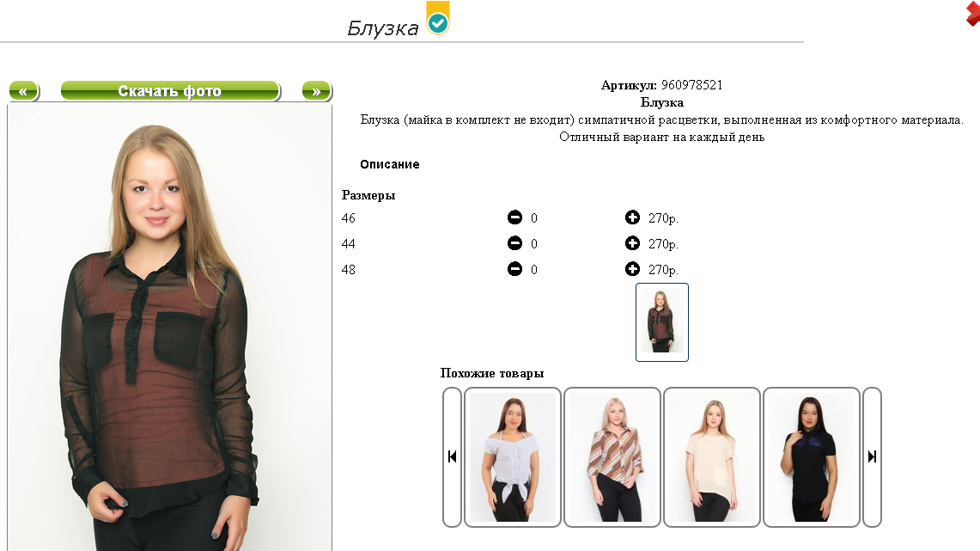980x551 pixels.
Task: Increase quantity for size 48
Action: [x=632, y=269]
